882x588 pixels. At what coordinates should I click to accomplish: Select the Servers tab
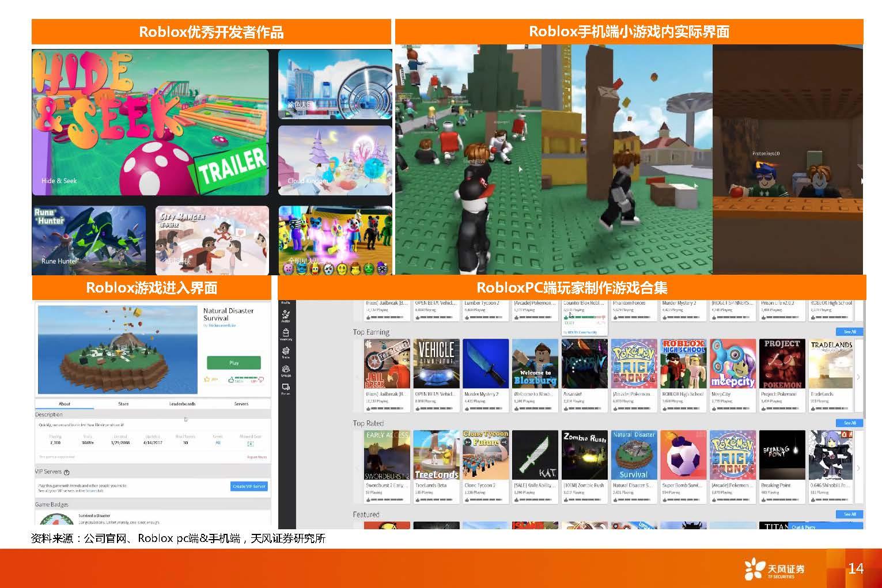pyautogui.click(x=241, y=404)
